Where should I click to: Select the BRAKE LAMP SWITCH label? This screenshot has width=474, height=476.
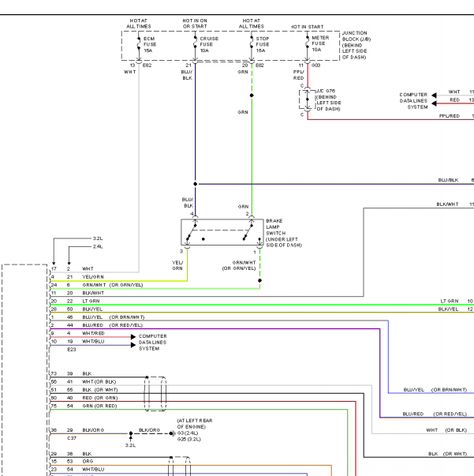(284, 233)
